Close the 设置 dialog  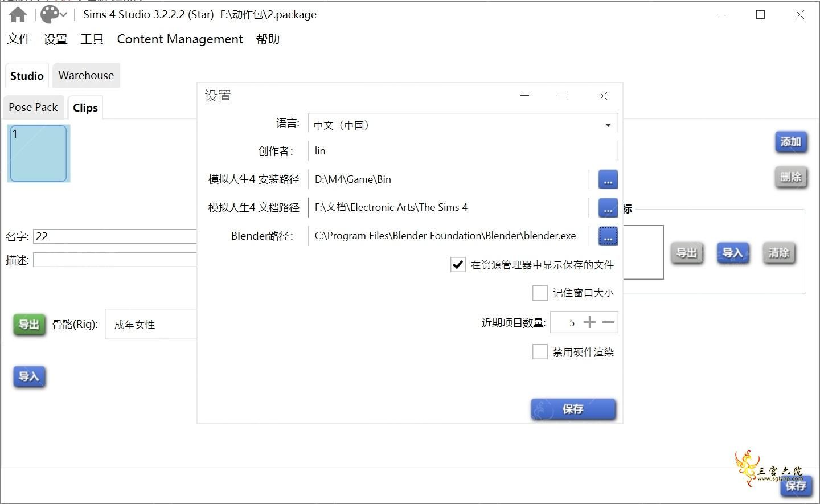603,96
